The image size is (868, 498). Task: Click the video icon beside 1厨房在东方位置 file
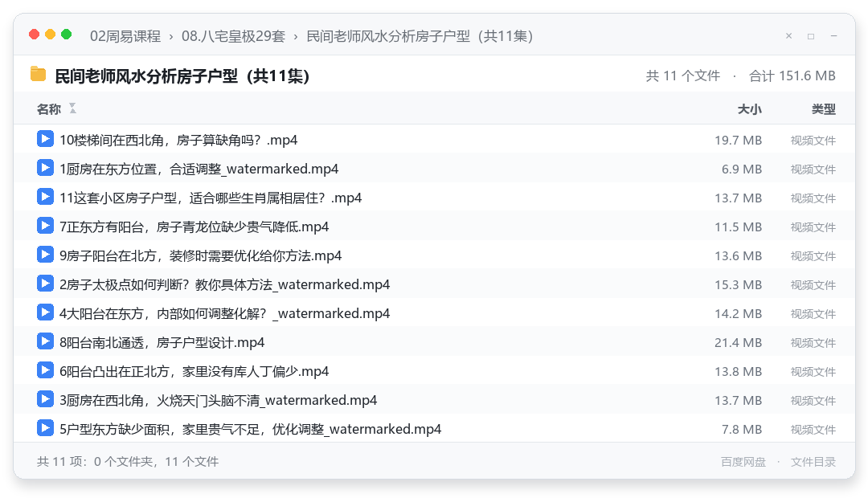click(45, 168)
